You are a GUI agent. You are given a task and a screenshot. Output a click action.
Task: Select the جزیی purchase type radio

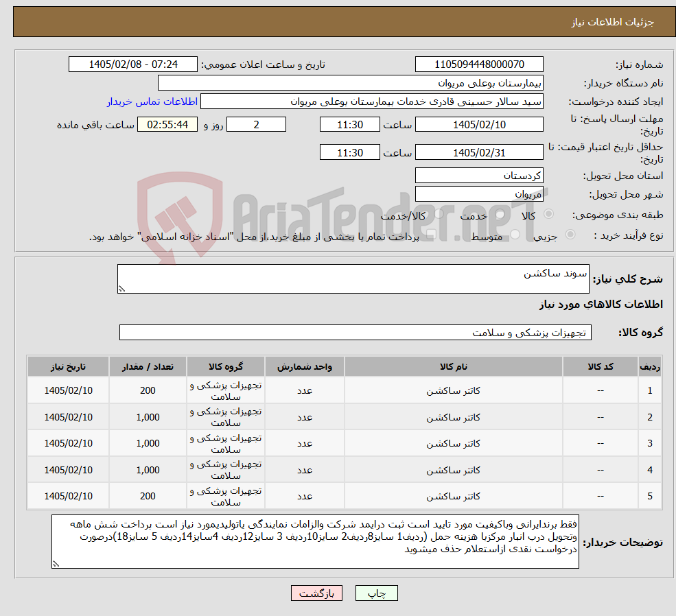pyautogui.click(x=570, y=235)
